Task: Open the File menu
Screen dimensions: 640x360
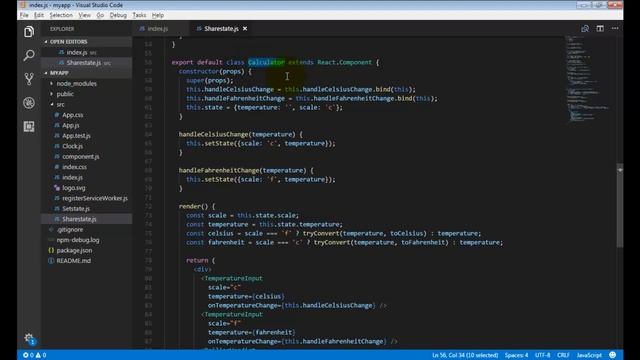Action: tap(24, 15)
